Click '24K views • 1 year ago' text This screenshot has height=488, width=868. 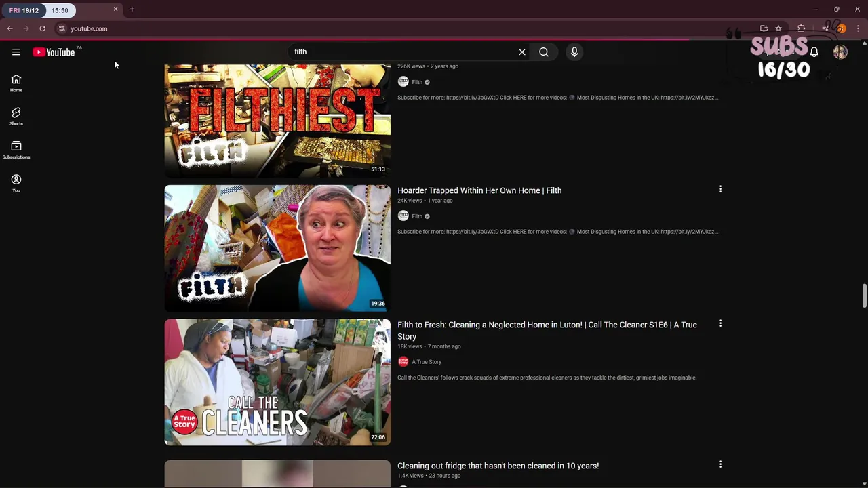(425, 201)
